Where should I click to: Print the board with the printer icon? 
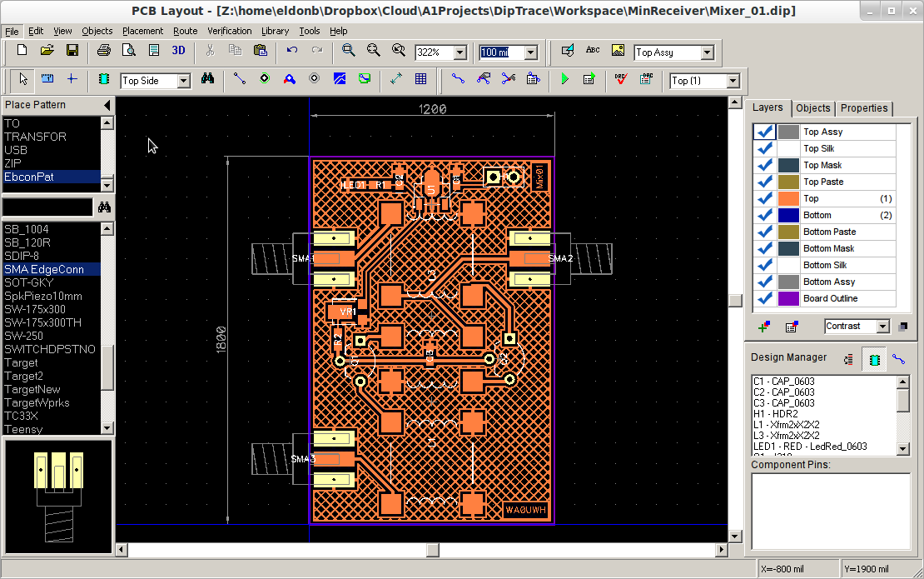pos(104,51)
